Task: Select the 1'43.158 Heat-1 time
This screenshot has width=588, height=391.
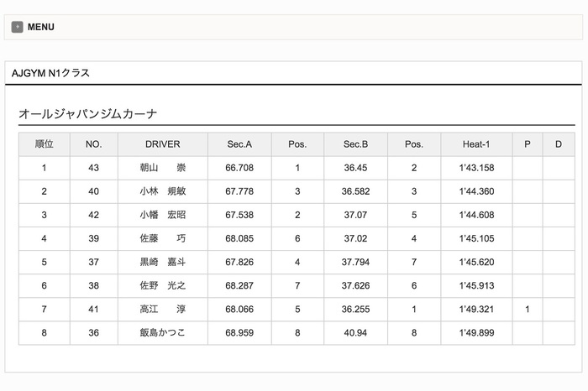Action: tap(476, 168)
